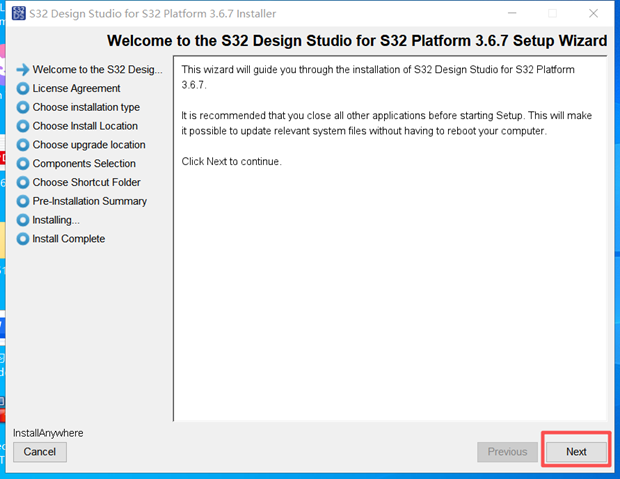620x479 pixels.
Task: Click the Next button to continue
Action: (x=576, y=452)
